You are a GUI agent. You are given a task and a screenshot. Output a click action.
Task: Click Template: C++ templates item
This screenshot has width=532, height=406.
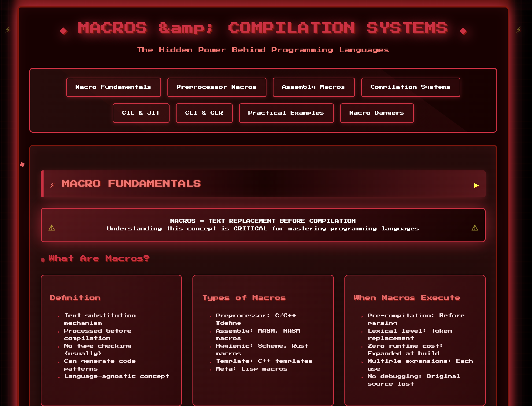264,361
